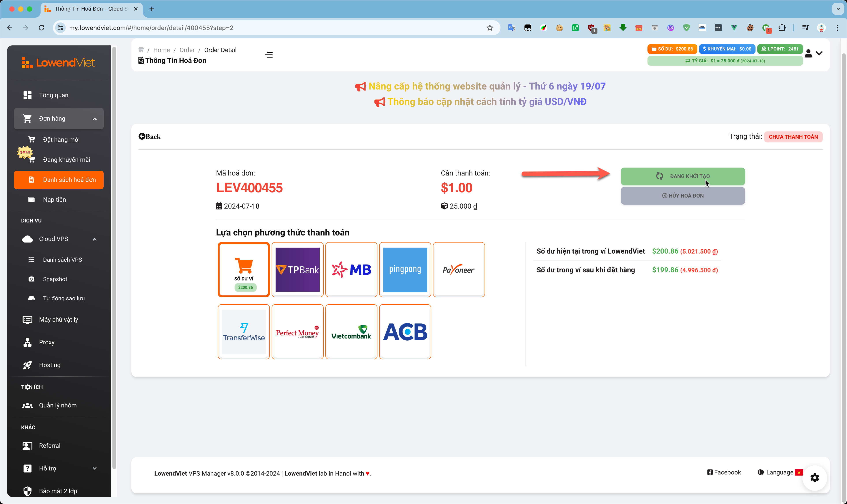The width and height of the screenshot is (847, 504).
Task: Open the Facebook footer link
Action: [x=724, y=472]
